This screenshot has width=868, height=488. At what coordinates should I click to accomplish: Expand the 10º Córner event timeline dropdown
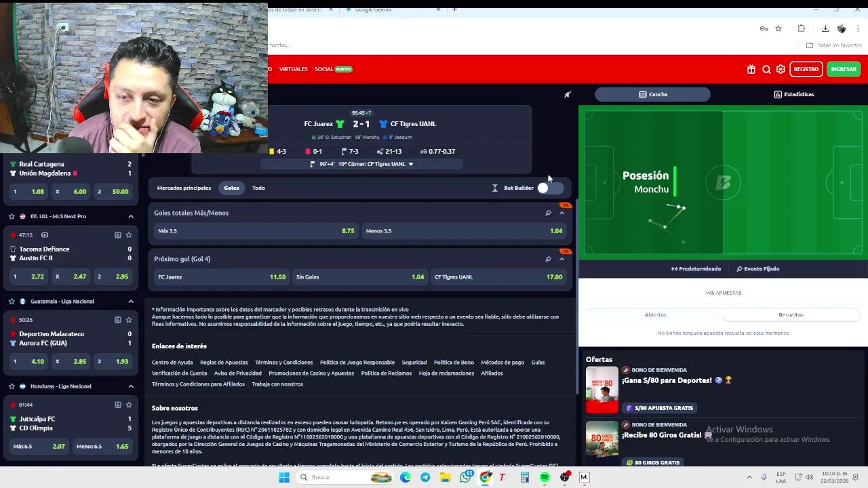(x=410, y=164)
